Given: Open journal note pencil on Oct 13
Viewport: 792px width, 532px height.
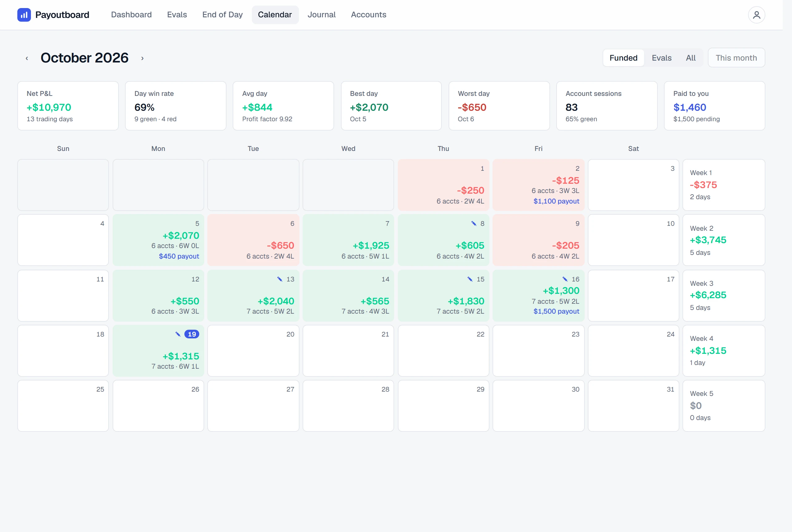Looking at the screenshot, I should (280, 279).
